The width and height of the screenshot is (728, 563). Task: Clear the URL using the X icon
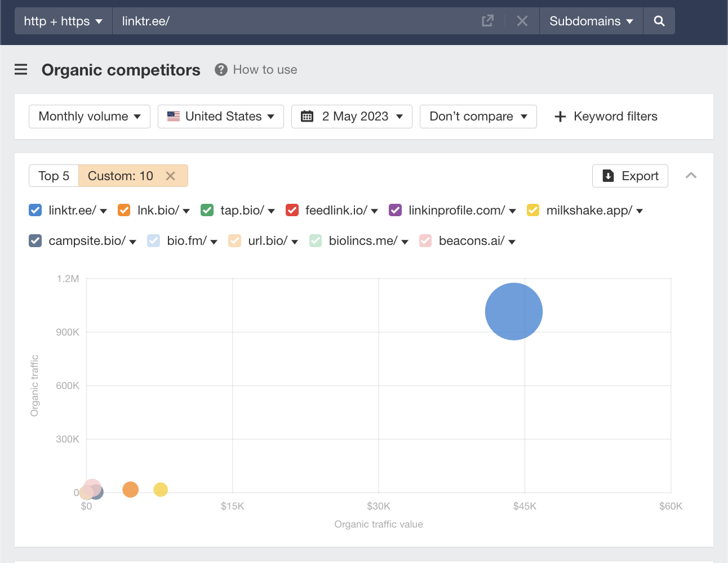tap(522, 20)
